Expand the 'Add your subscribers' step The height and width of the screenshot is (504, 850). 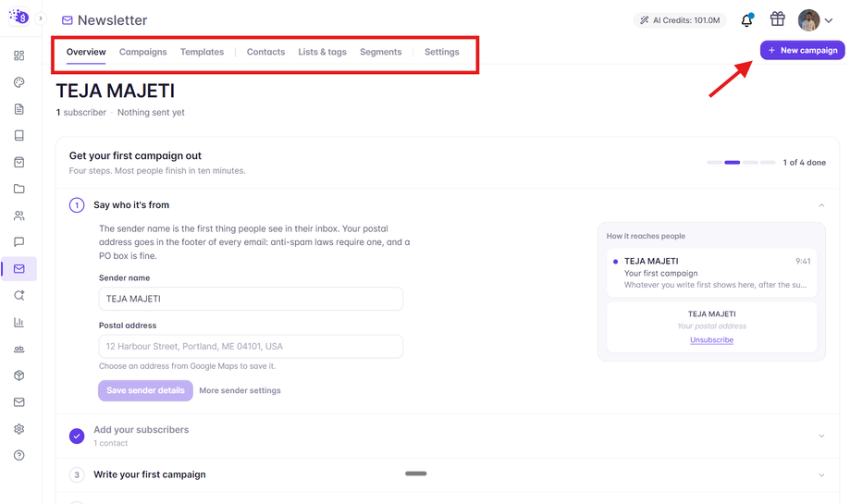coord(821,436)
